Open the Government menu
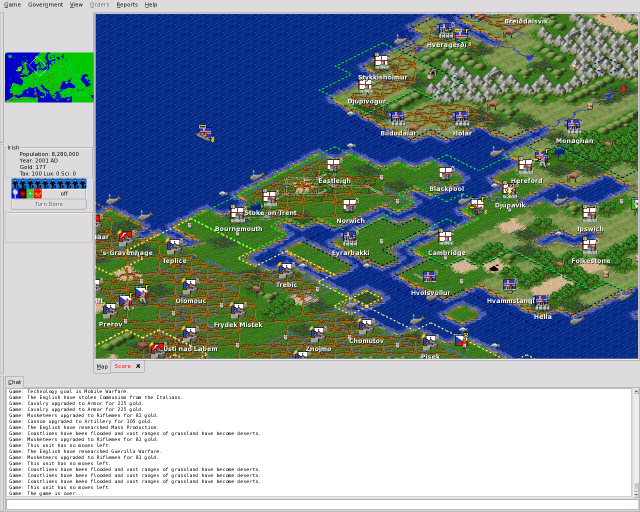The image size is (640, 512). click(45, 5)
